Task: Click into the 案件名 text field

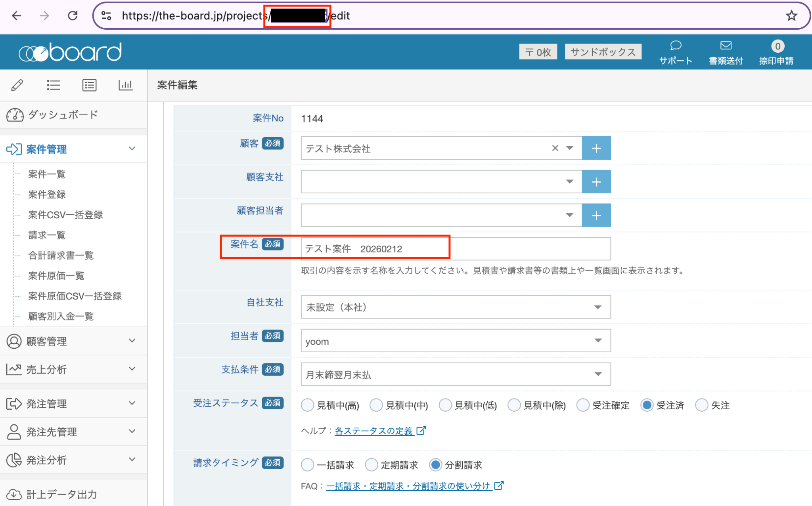Action: pyautogui.click(x=455, y=249)
